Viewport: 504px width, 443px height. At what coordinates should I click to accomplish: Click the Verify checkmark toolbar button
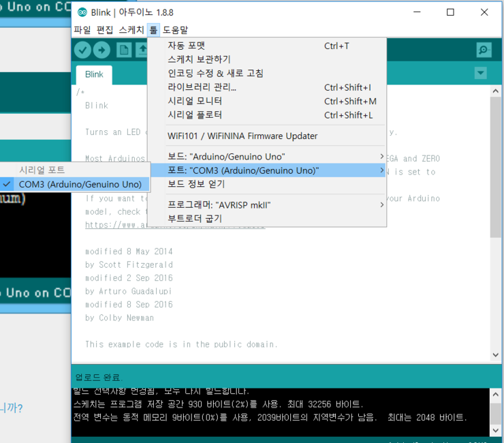pyautogui.click(x=82, y=50)
